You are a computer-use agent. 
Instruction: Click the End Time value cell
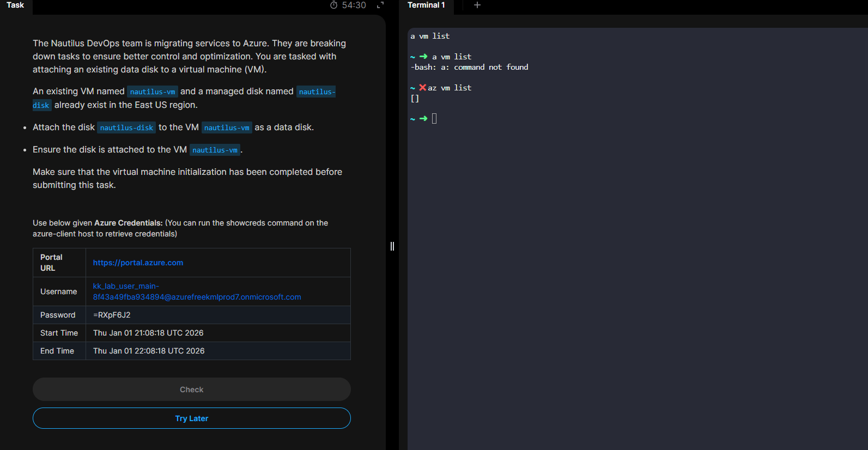(149, 351)
